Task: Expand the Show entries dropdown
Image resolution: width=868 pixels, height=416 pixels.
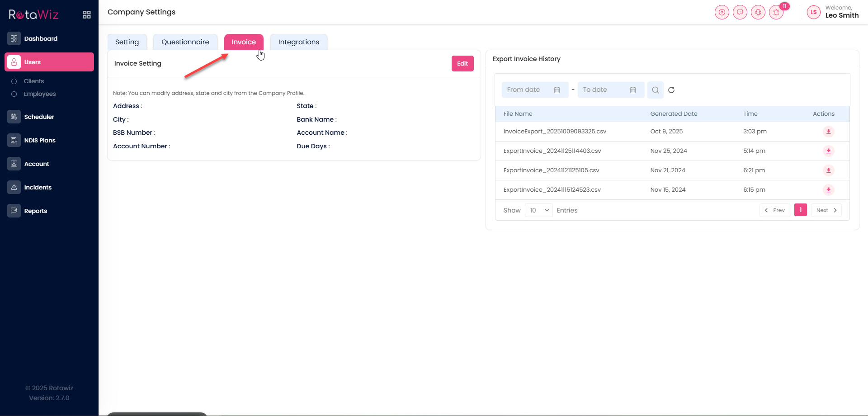Action: [x=538, y=210]
